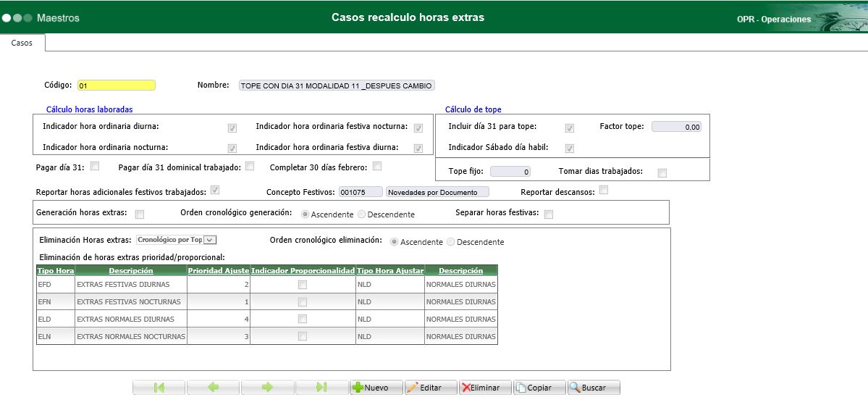Sort by Indicador Proporcionalidad column header
This screenshot has width=868, height=413.
tap(303, 270)
